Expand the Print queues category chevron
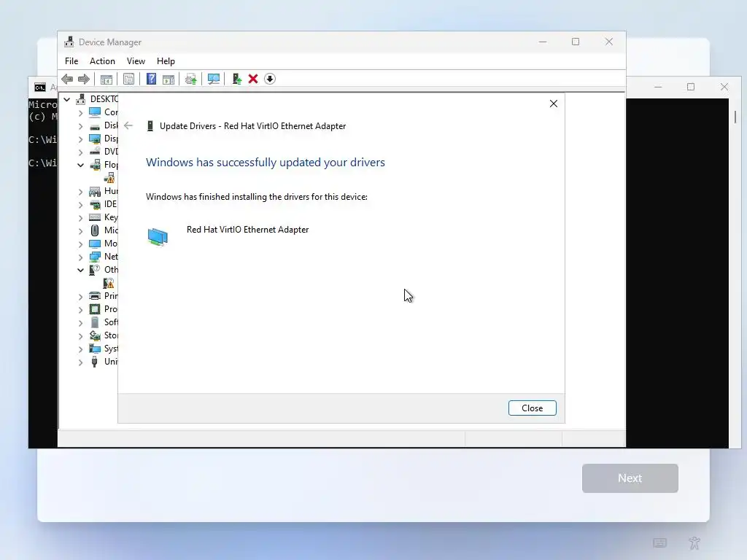The image size is (747, 560). click(x=80, y=297)
